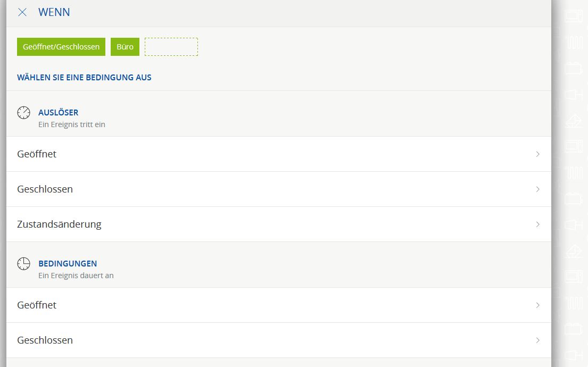The image size is (588, 367).
Task: Choose Geöffnet under Auslöser
Action: coord(279,154)
